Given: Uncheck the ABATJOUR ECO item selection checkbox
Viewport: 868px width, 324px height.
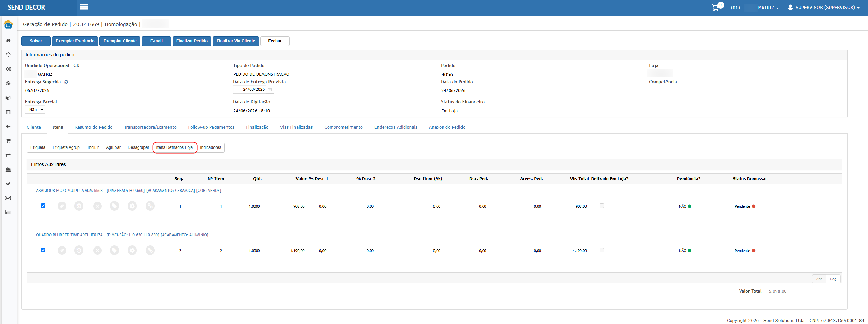Looking at the screenshot, I should pyautogui.click(x=43, y=206).
